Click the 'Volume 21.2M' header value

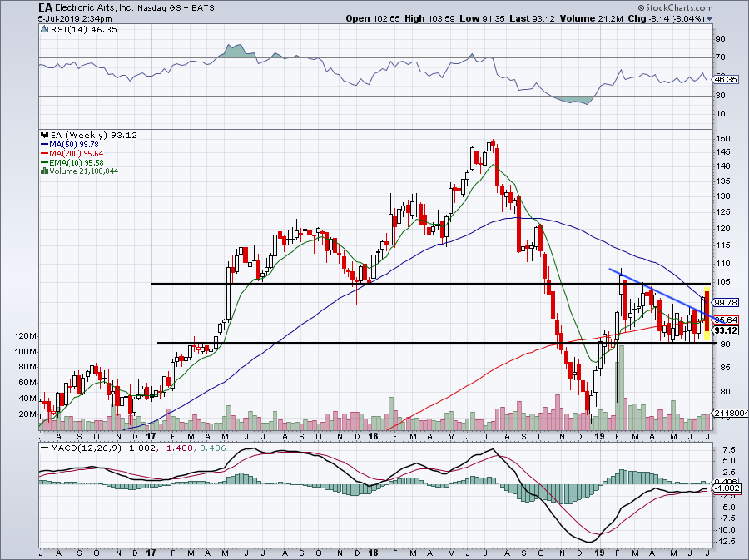coord(592,19)
